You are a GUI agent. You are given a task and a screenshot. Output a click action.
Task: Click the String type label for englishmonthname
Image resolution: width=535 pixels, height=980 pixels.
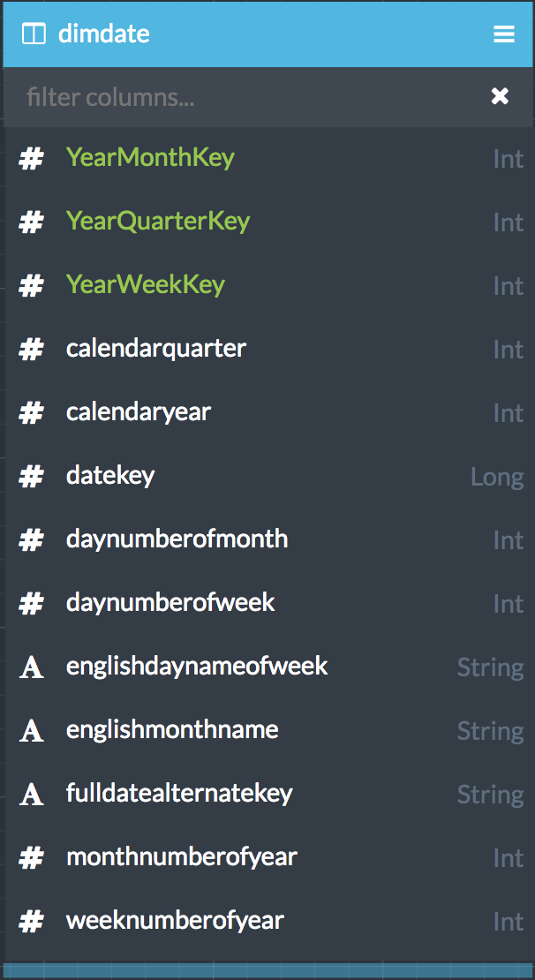pos(491,732)
